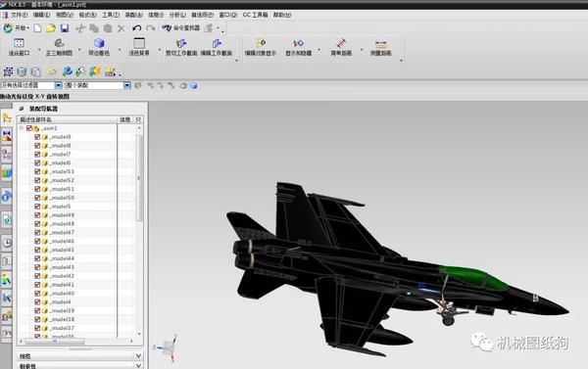Select the _model43 tree row
Screen dimensions: 588x369
point(68,267)
